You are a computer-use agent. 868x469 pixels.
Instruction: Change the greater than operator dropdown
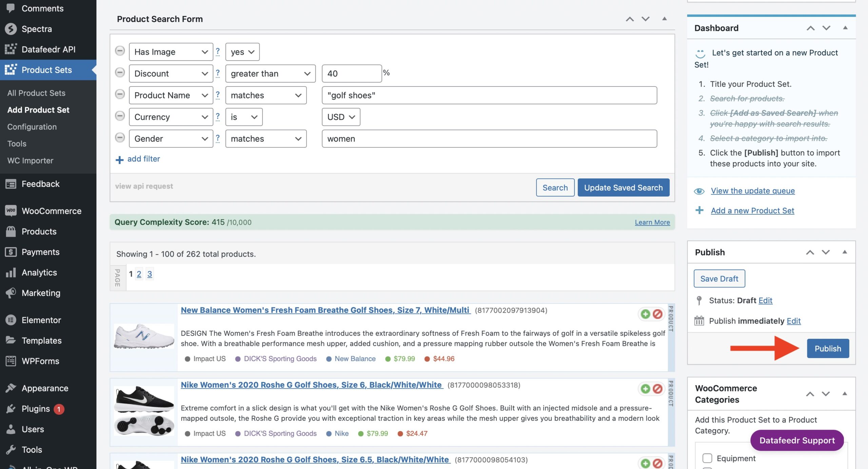click(271, 74)
